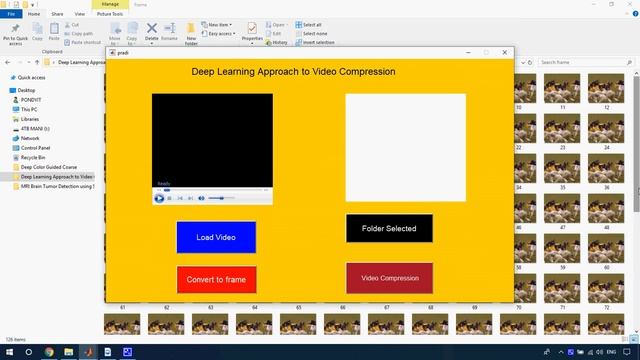Image resolution: width=640 pixels, height=360 pixels.
Task: Open the Easy access dropdown
Action: point(218,33)
